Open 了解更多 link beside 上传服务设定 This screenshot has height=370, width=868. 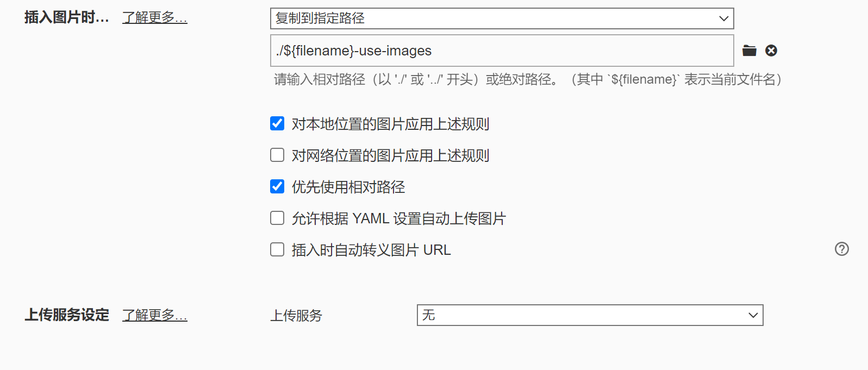[154, 315]
